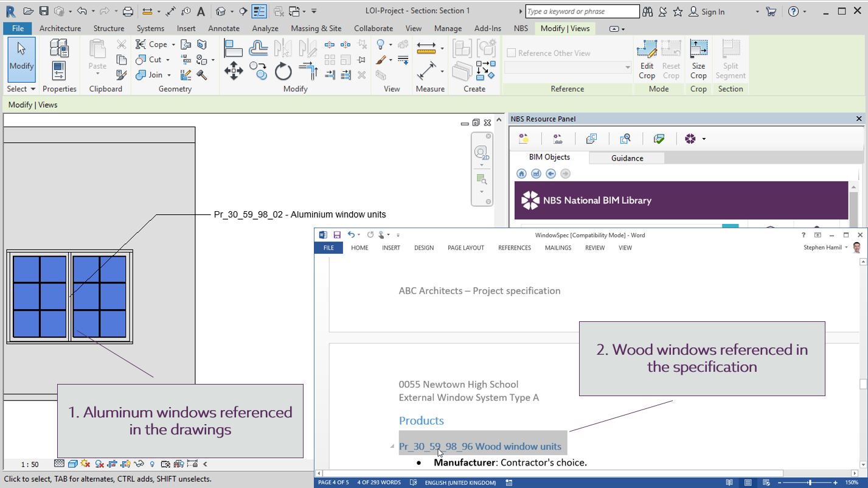
Task: Click the 4 OF 293 WORDS count
Action: [379, 483]
